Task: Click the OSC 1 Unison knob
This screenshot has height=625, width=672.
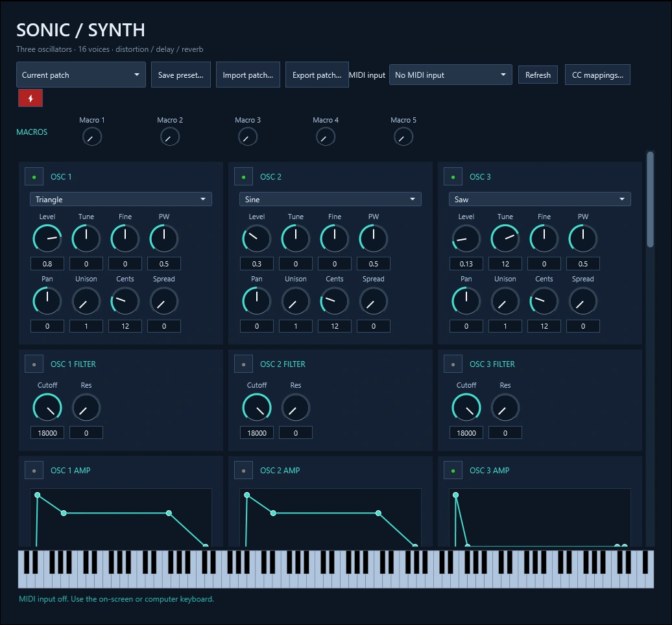Action: pyautogui.click(x=86, y=301)
